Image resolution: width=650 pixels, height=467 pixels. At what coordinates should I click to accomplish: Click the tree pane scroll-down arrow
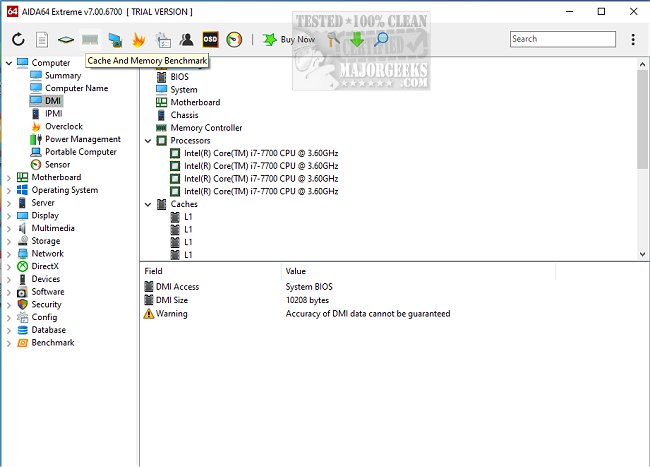coord(643,254)
